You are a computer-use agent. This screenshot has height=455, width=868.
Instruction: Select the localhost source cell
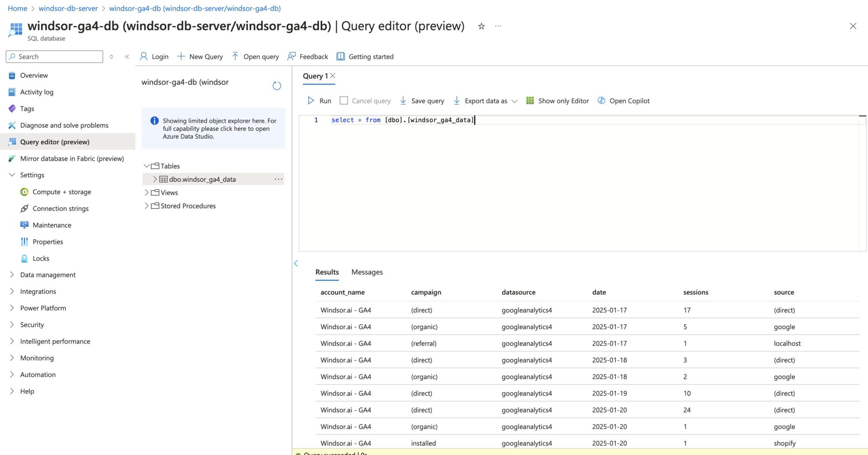pos(787,343)
